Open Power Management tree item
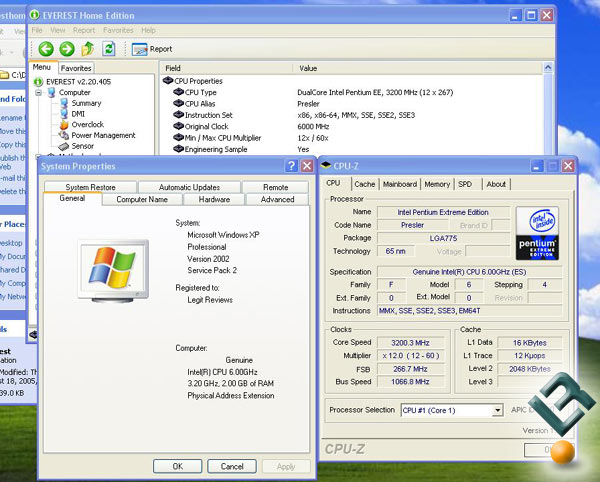600x482 pixels. [103, 135]
